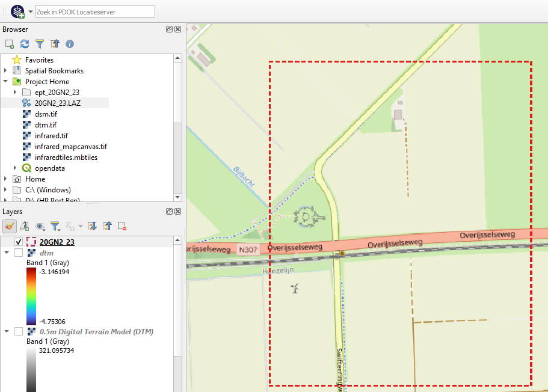
Task: Open the dropdown arrow next to PDOK icon
Action: pos(31,11)
